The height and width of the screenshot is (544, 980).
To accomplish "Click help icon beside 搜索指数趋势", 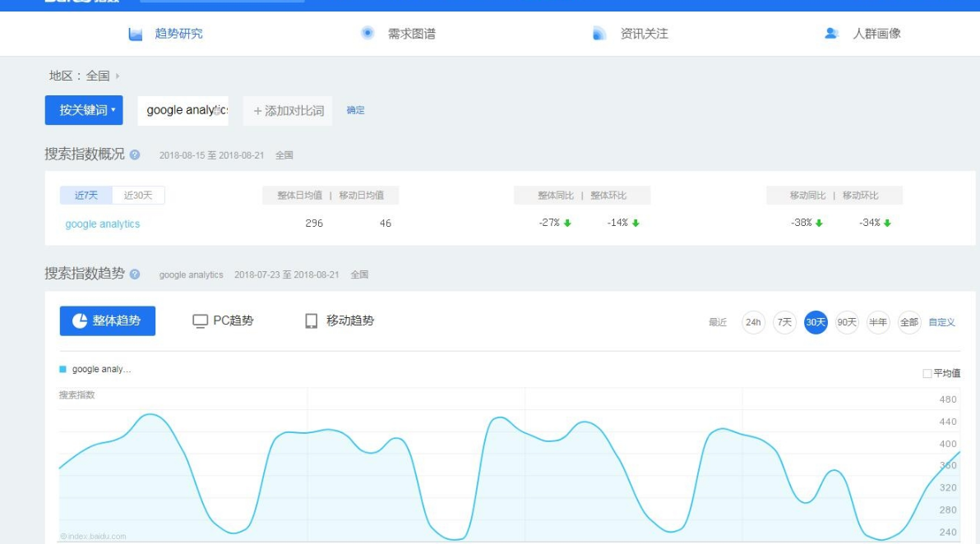I will (x=135, y=274).
